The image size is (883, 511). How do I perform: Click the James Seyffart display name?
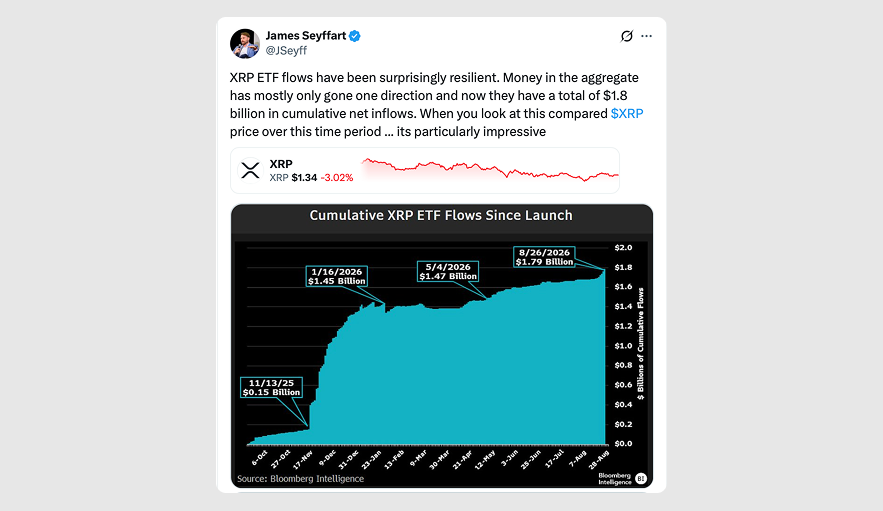tap(306, 35)
